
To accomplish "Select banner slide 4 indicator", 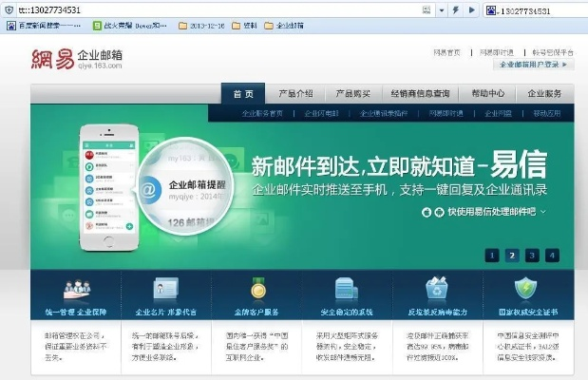I will point(552,255).
